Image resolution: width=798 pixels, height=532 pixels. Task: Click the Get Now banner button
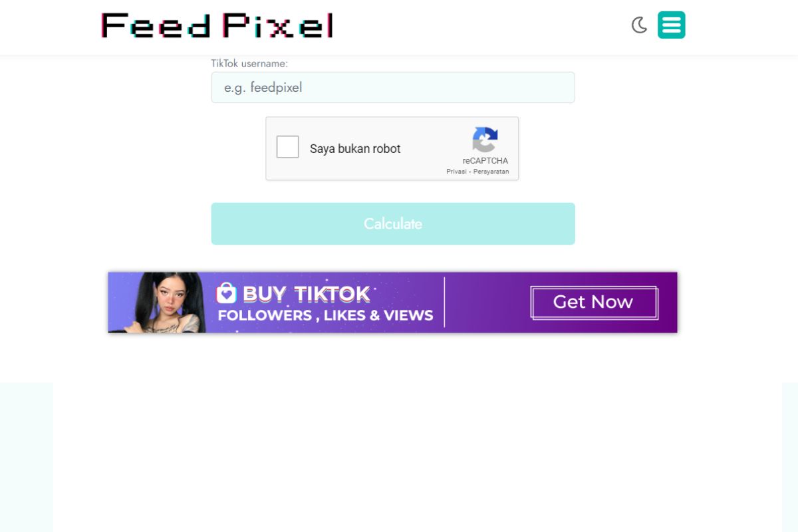[x=594, y=303]
